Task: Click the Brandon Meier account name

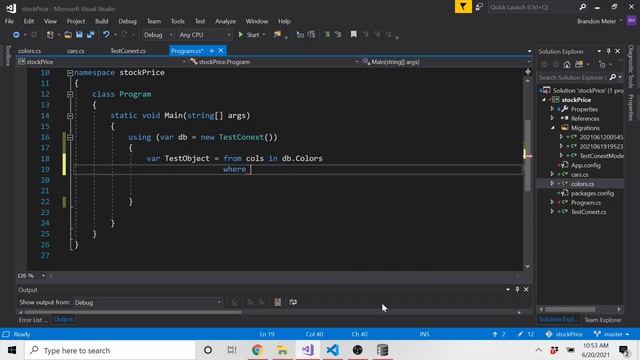Action: tap(596, 21)
